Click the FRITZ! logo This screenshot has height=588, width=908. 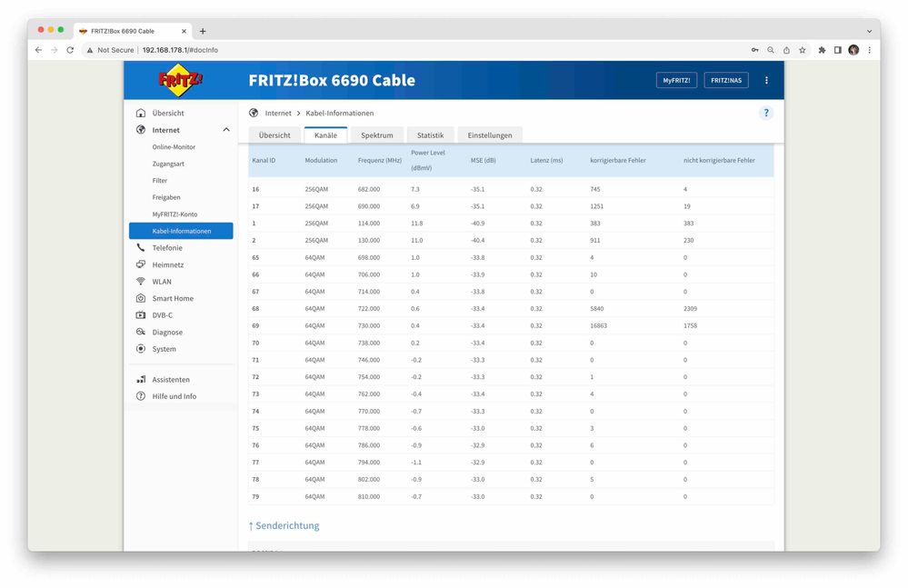(182, 80)
